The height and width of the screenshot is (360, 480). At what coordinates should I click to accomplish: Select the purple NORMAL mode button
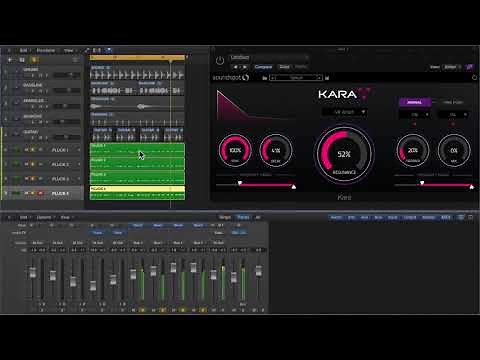(415, 102)
